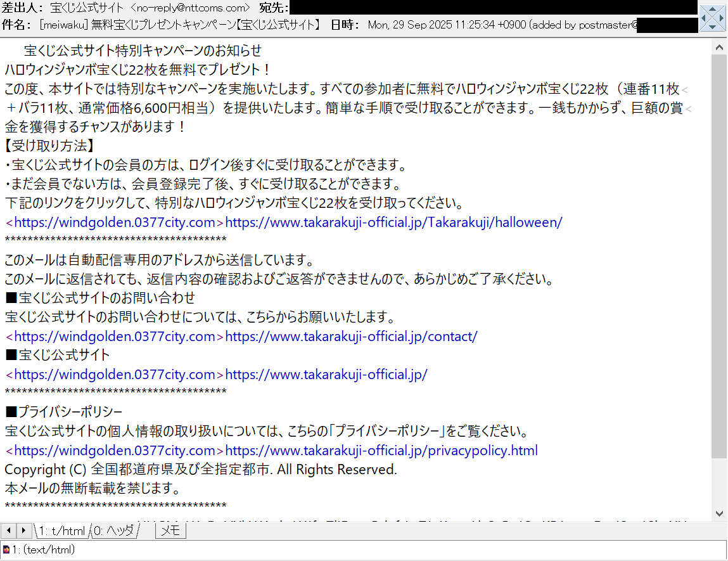
Task: Click the 宛先 recipient label
Action: [274, 8]
